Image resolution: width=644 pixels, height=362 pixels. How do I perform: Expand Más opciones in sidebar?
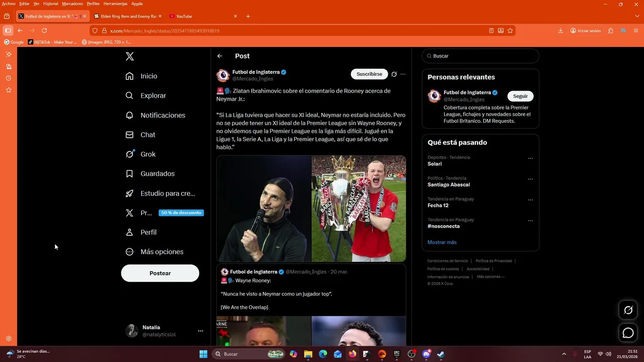pos(154,252)
